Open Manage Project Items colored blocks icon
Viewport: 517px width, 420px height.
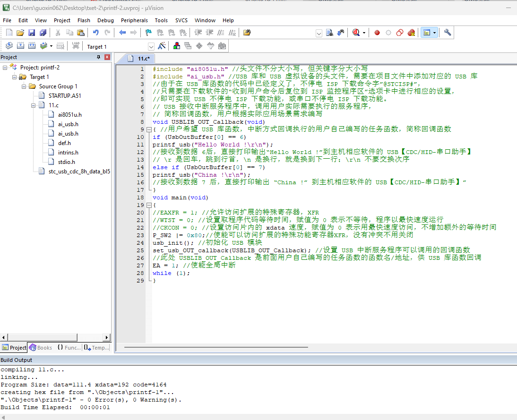click(x=177, y=46)
